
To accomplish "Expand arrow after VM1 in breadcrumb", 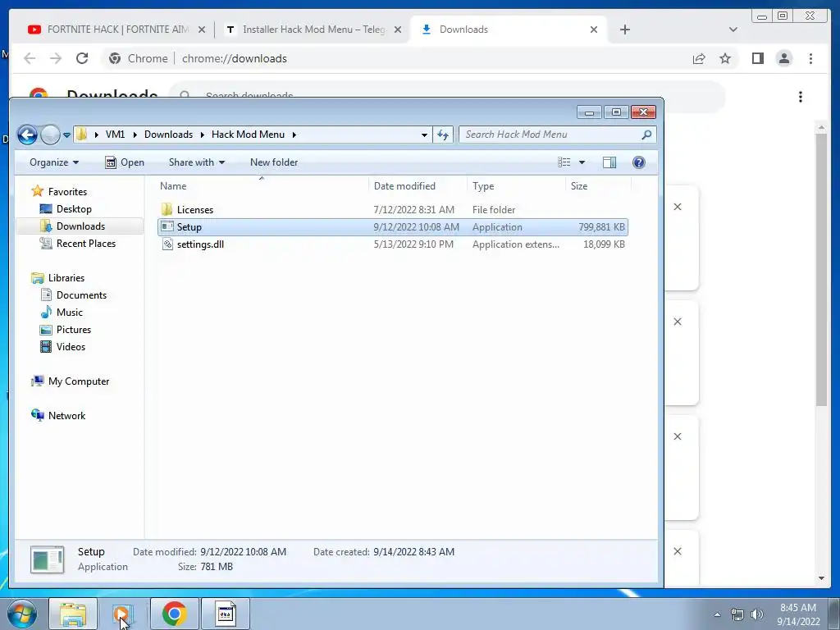I will click(x=134, y=135).
